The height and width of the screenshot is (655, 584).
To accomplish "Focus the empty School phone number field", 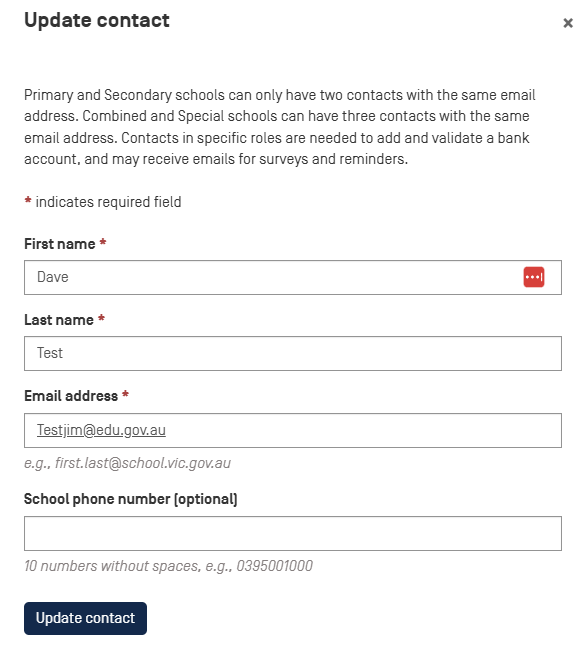I will click(292, 533).
